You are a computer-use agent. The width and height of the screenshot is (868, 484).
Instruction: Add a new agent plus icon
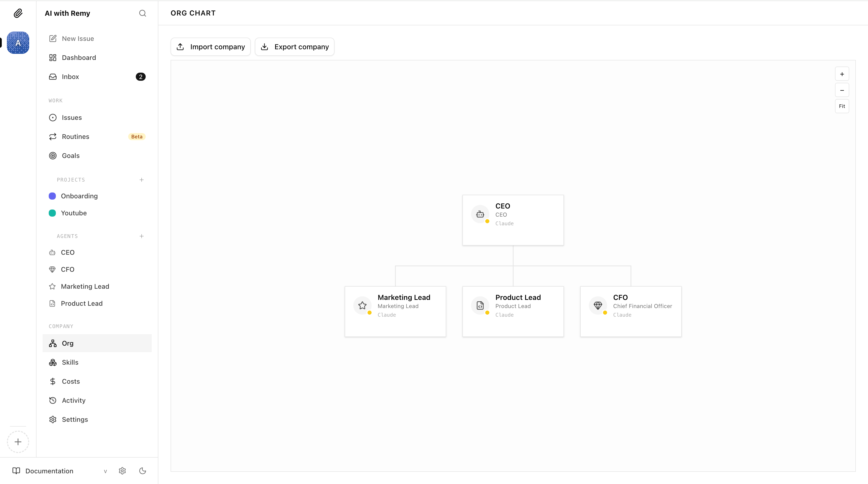142,236
